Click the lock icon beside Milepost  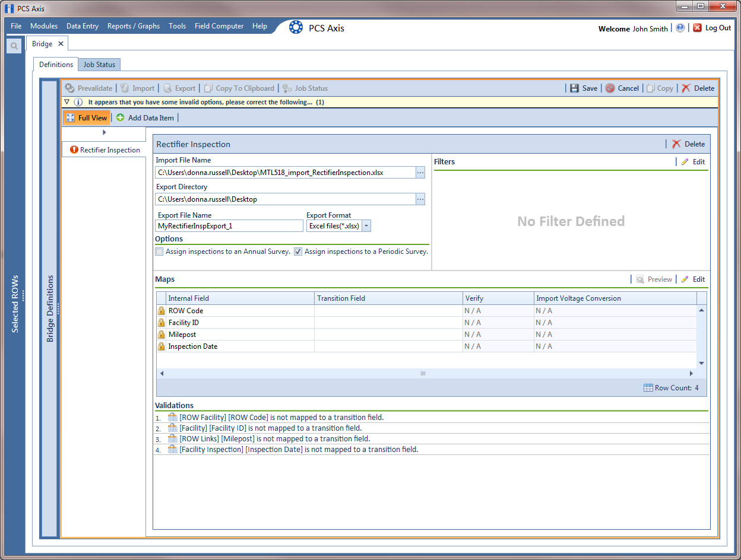(161, 335)
